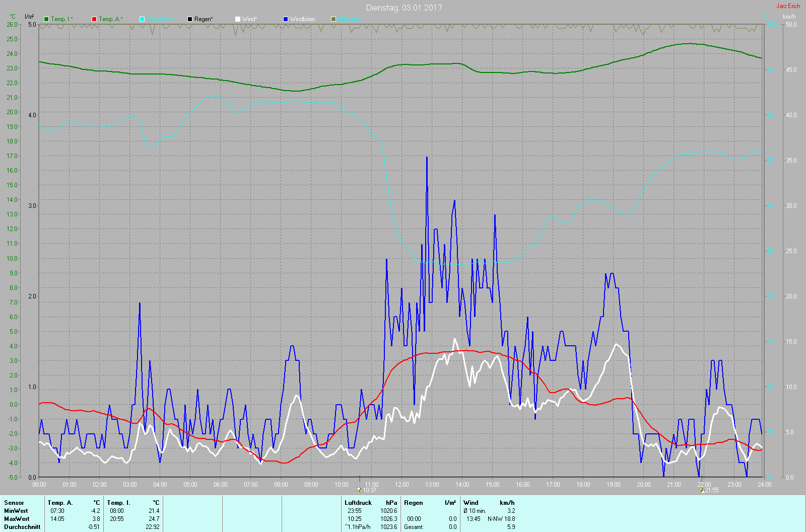
Task: Click the chart title Dienstag, 03.01.2017
Action: [x=404, y=8]
